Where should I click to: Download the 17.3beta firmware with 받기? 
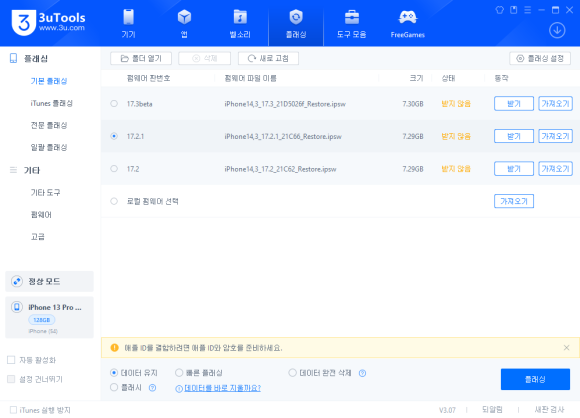[x=514, y=104]
